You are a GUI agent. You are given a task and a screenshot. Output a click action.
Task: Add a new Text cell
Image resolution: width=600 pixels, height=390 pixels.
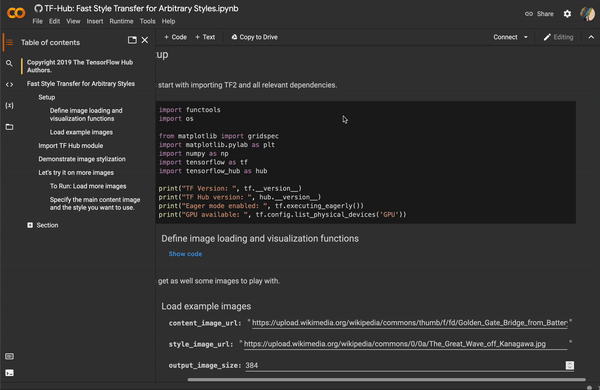(x=205, y=37)
